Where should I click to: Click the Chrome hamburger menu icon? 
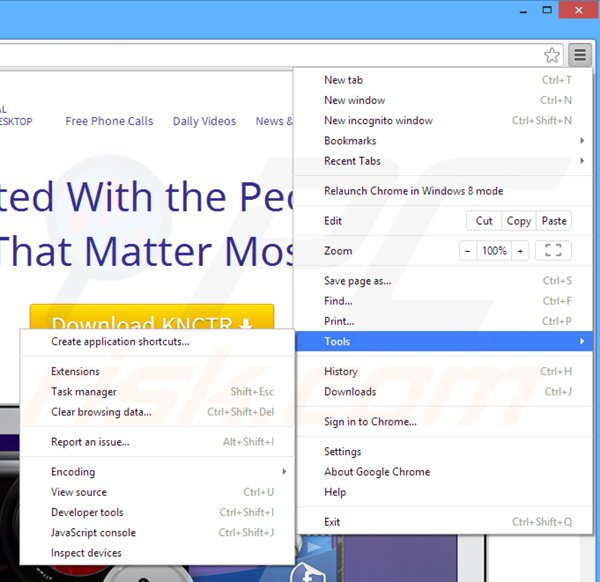580,55
